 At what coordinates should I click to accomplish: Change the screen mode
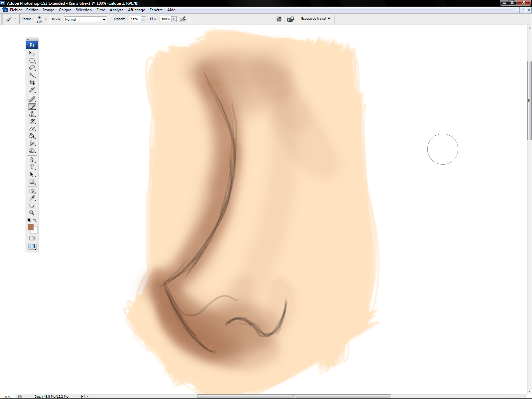(x=32, y=246)
